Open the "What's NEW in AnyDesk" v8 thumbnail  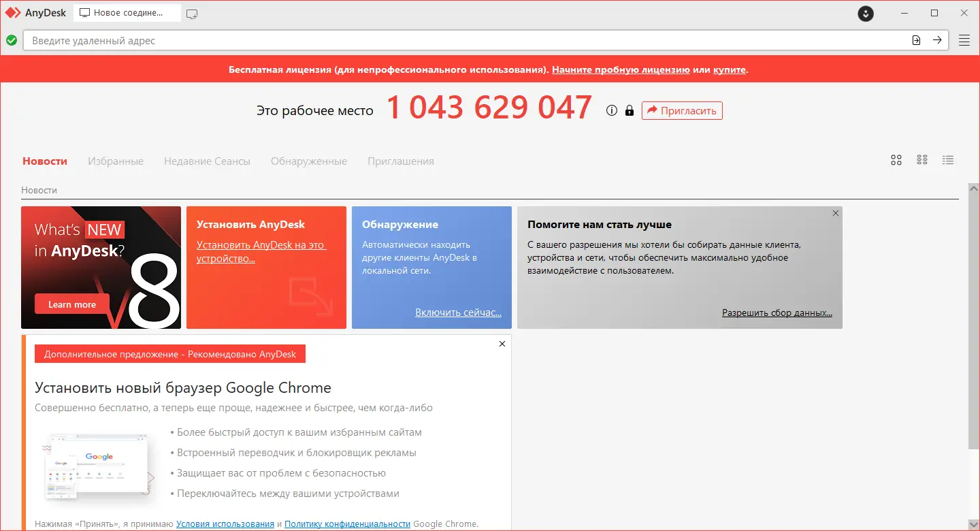(101, 268)
